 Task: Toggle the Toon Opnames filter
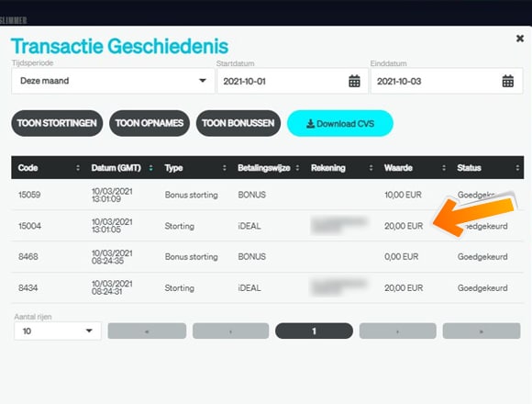coord(150,123)
